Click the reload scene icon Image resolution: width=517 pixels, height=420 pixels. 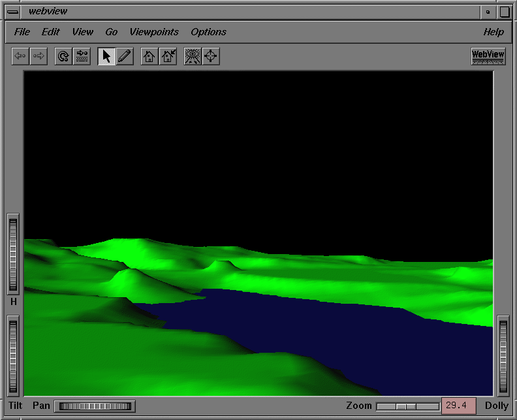(63, 56)
